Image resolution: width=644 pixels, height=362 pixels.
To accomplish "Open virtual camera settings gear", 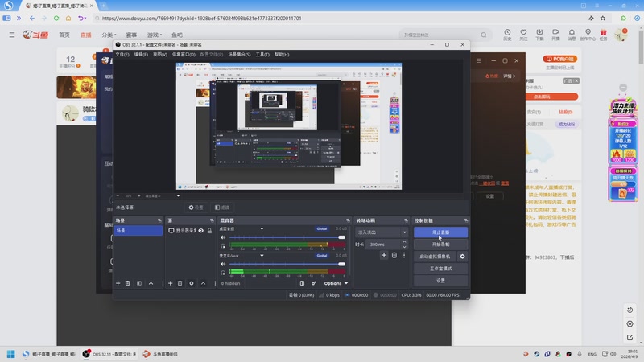I will click(x=462, y=257).
